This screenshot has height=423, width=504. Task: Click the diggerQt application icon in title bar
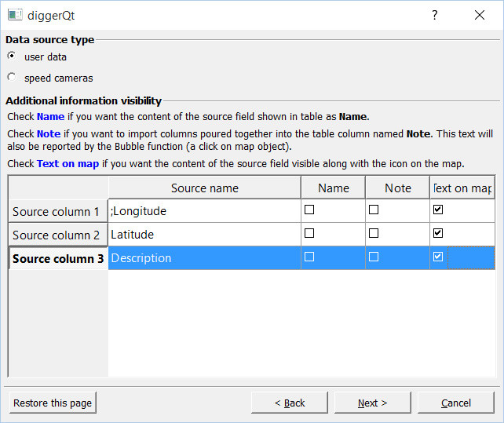[15, 15]
